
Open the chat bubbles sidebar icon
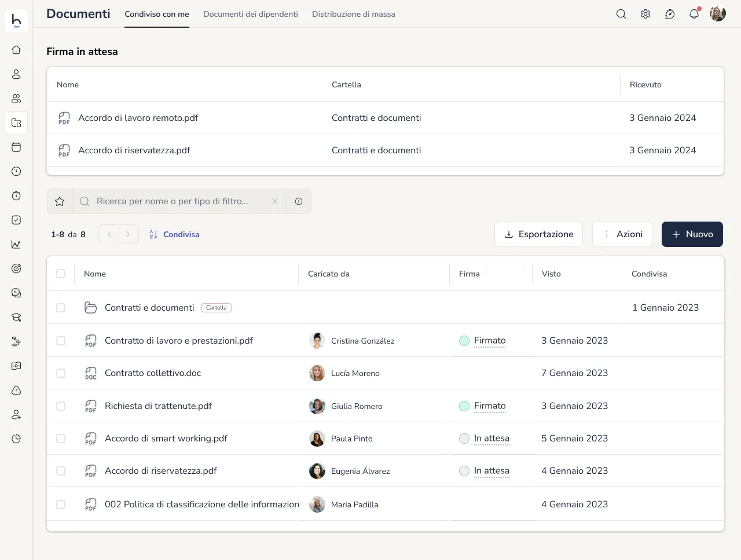click(x=16, y=293)
